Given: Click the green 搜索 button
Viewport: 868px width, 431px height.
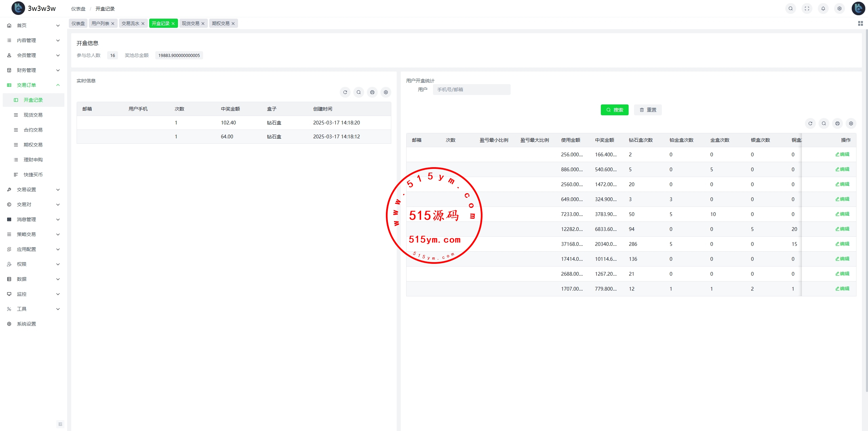Looking at the screenshot, I should pos(614,110).
